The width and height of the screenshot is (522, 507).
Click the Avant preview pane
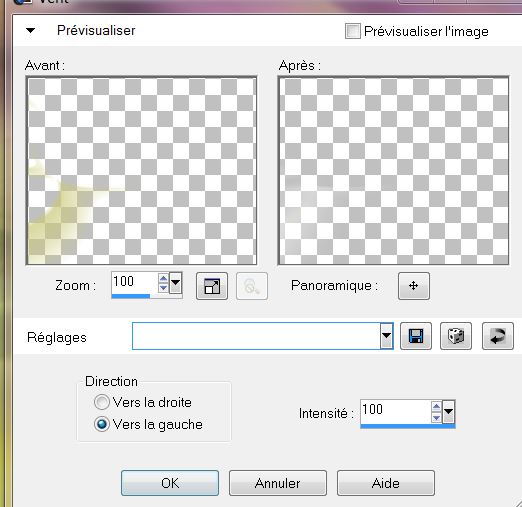pos(141,171)
